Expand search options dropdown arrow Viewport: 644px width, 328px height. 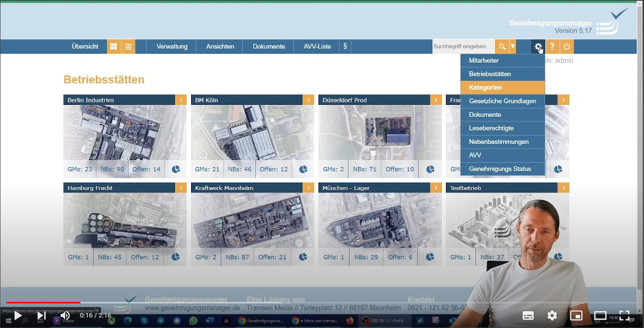[x=513, y=47]
